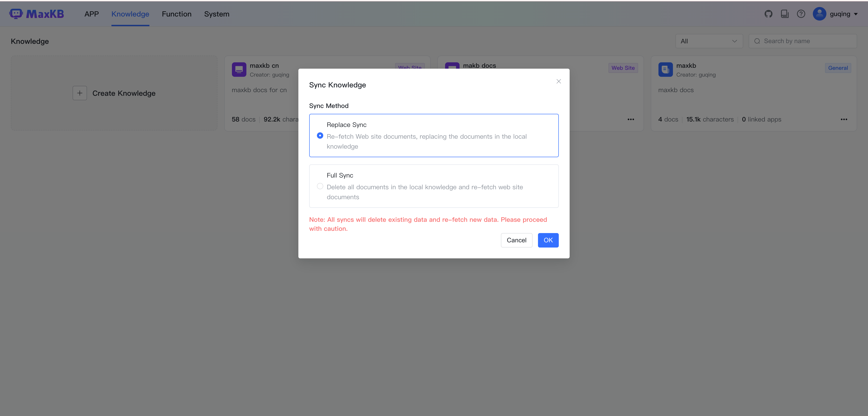Image resolution: width=868 pixels, height=416 pixels.
Task: Confirm sync with the OK button
Action: [x=548, y=240]
